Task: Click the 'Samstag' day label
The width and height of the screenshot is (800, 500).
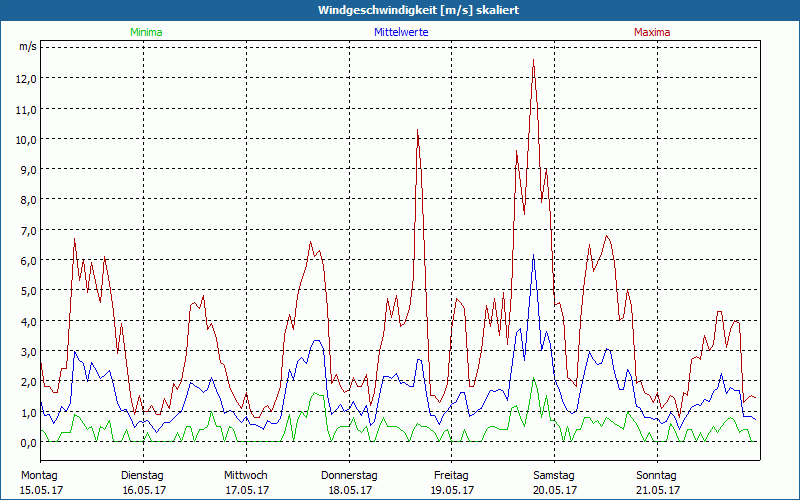Action: click(x=554, y=476)
